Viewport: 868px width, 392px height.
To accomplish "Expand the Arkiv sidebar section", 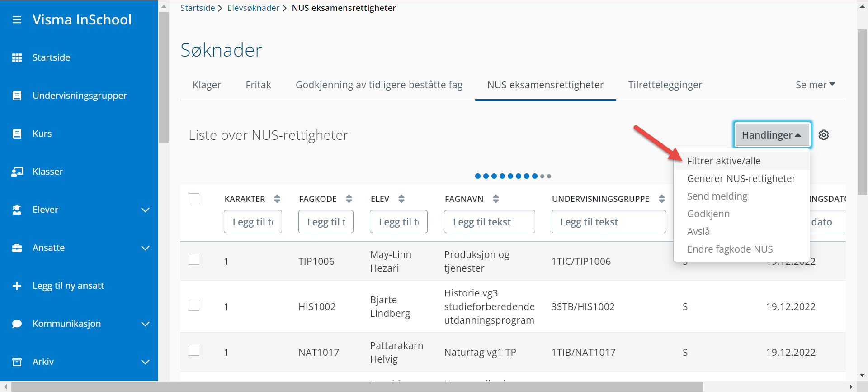I will pos(145,362).
